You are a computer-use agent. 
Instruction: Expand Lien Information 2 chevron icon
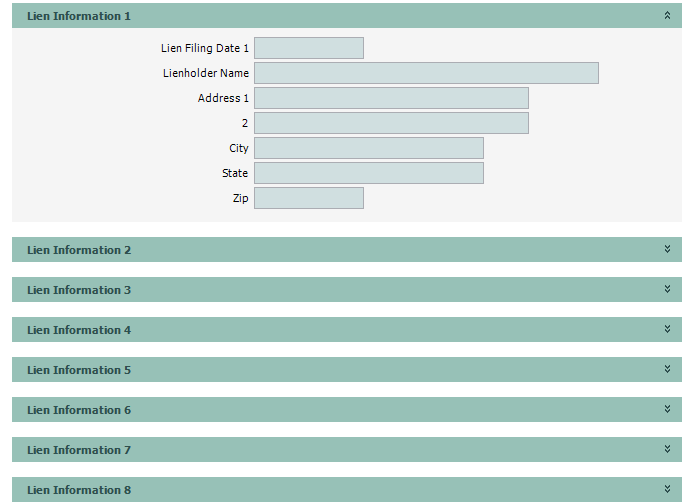coord(667,250)
